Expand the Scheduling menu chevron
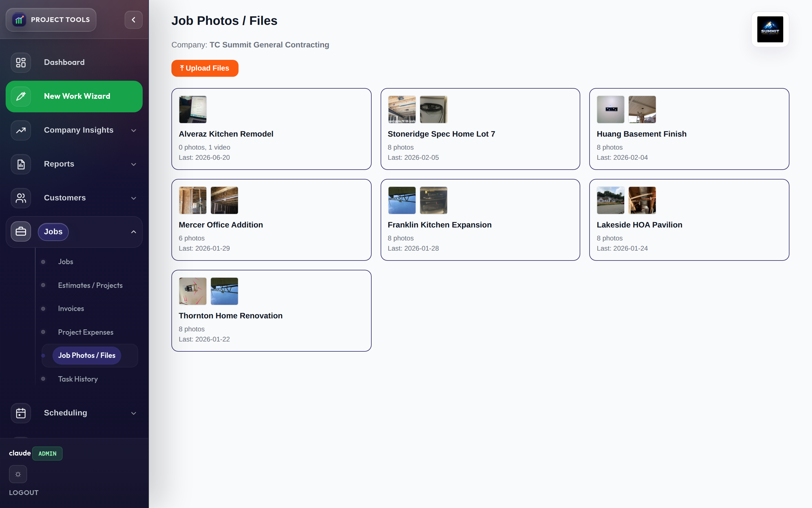Screen dimensions: 812x508 (x=134, y=413)
